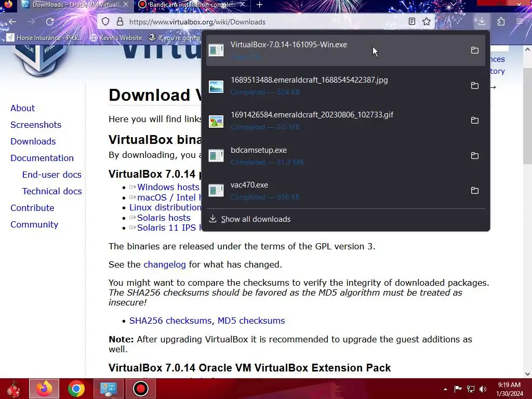Image resolution: width=532 pixels, height=399 pixels.
Task: Click the taskbar clock 9:19 AM
Action: point(509,389)
